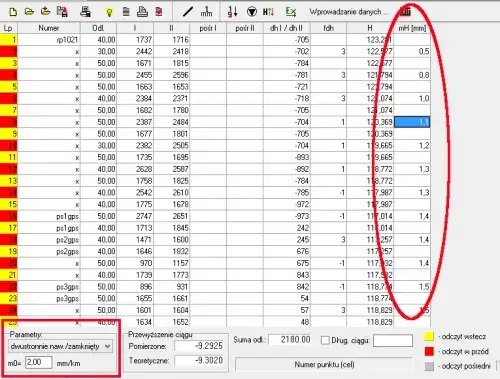Click cell value 2442 in column I
The height and width of the screenshot is (379, 500).
pyautogui.click(x=135, y=51)
